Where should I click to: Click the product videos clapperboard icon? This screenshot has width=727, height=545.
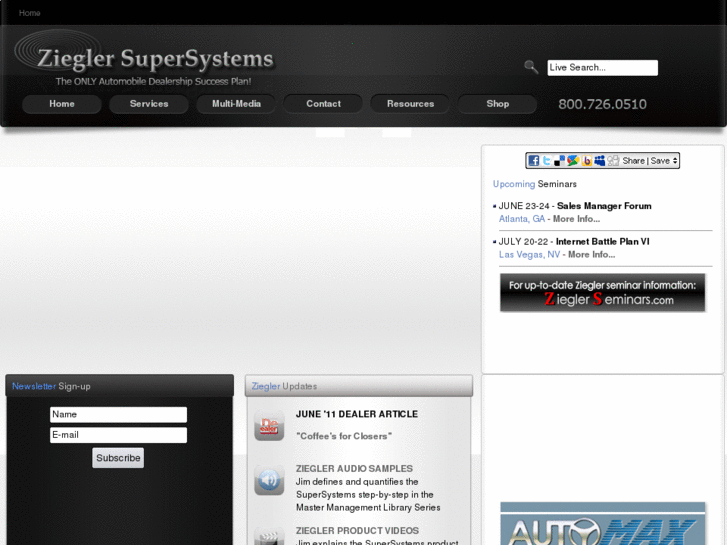(x=269, y=536)
